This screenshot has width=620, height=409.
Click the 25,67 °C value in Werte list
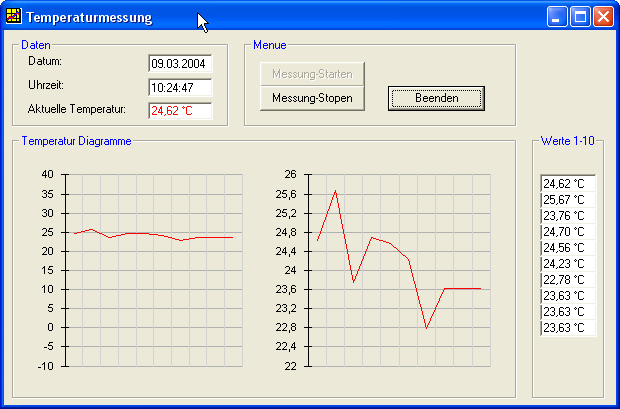click(568, 200)
